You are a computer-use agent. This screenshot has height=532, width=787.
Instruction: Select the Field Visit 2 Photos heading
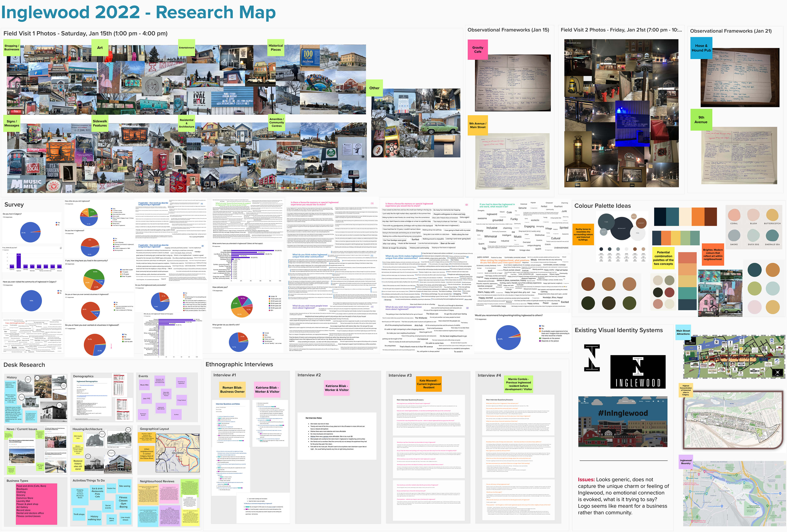621,30
